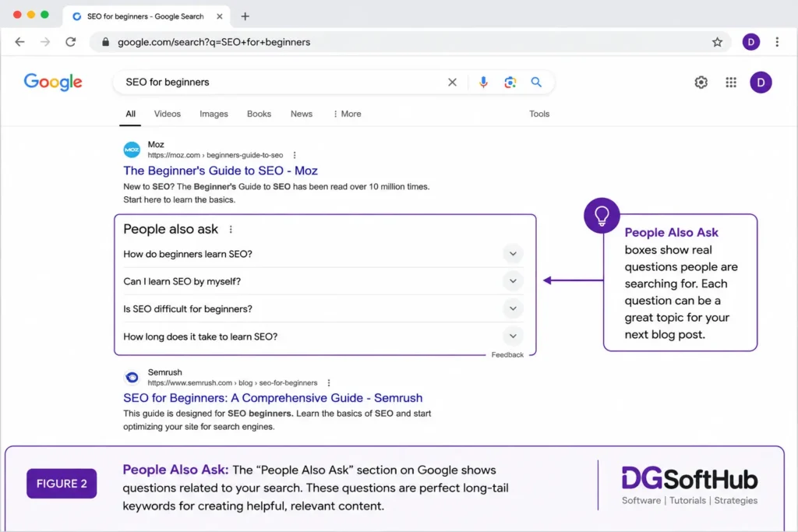The height and width of the screenshot is (532, 798).
Task: Bookmark this page with the star icon
Action: [x=717, y=42]
